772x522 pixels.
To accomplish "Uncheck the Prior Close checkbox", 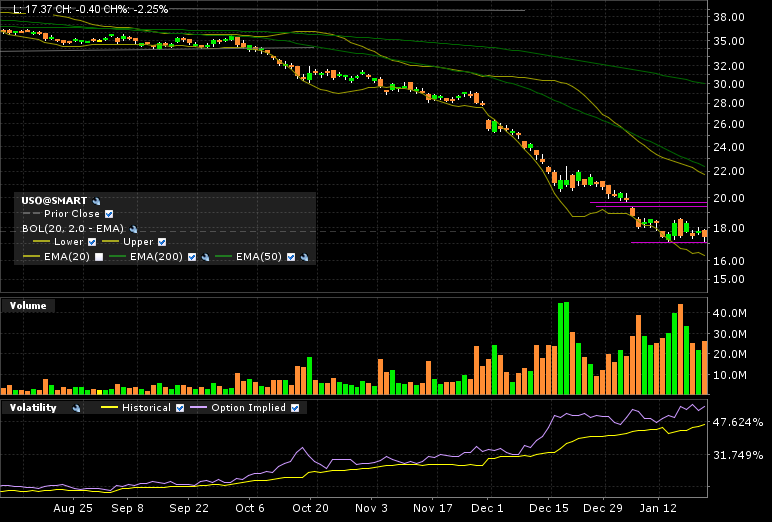I will coord(109,214).
